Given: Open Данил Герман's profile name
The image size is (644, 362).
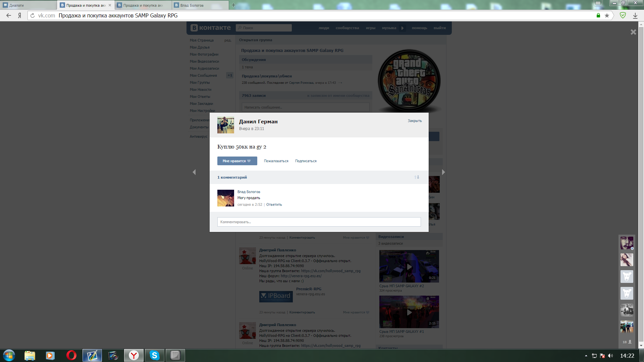Looking at the screenshot, I should 258,121.
